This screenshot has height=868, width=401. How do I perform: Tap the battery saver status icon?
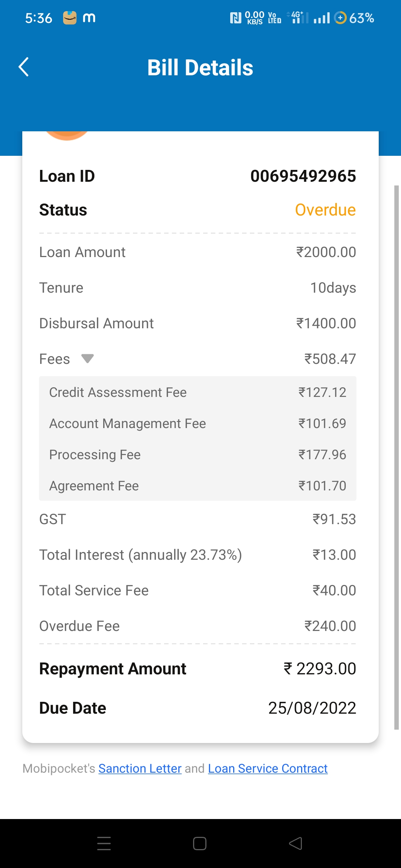pyautogui.click(x=340, y=18)
